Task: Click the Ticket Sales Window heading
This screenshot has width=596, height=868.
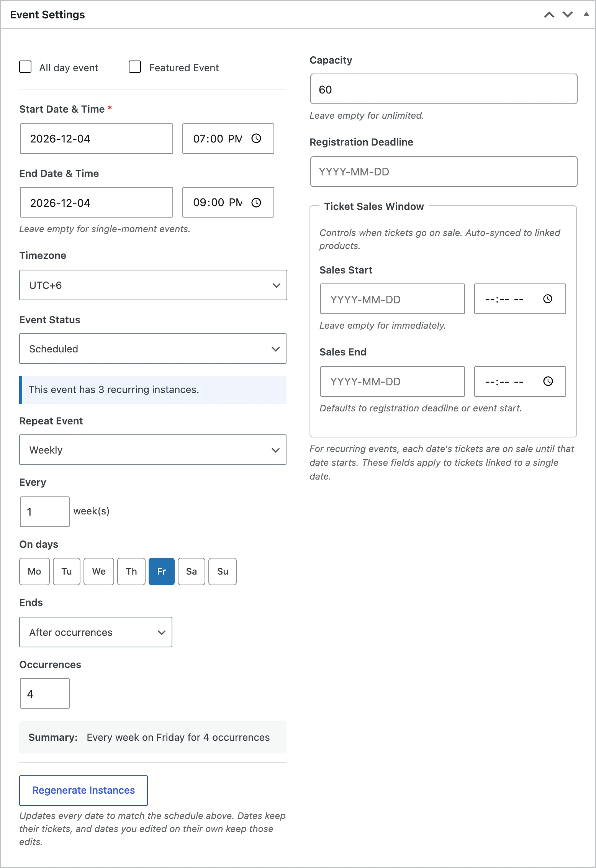Action: [374, 206]
